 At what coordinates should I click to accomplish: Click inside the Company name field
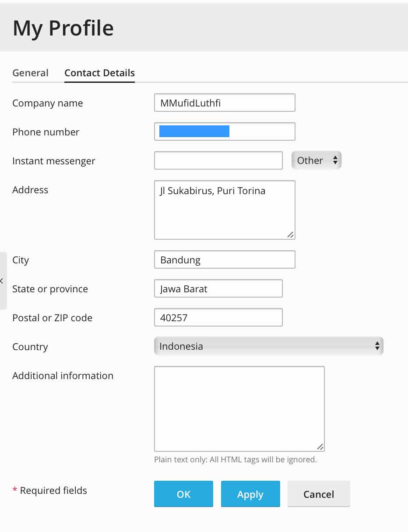224,102
